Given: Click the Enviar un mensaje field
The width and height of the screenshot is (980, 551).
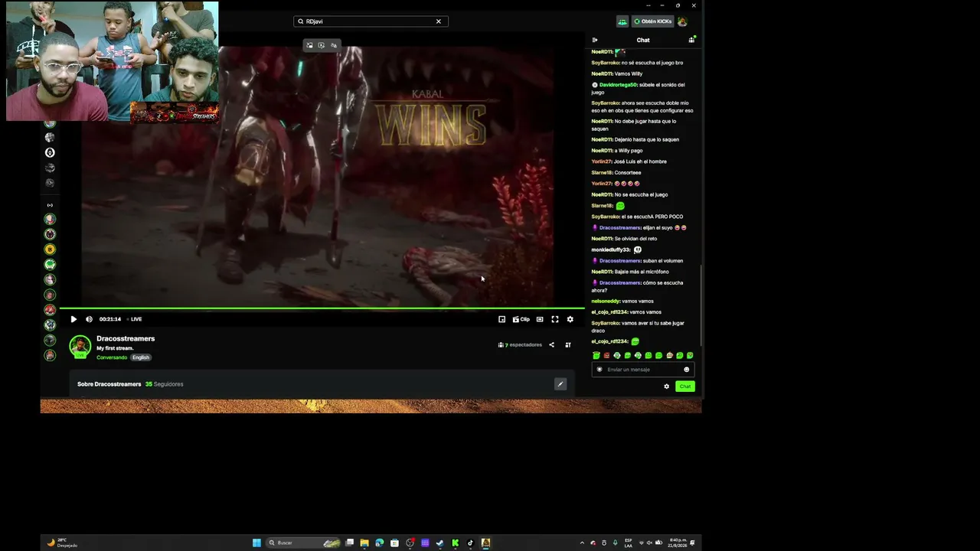Looking at the screenshot, I should tap(642, 370).
